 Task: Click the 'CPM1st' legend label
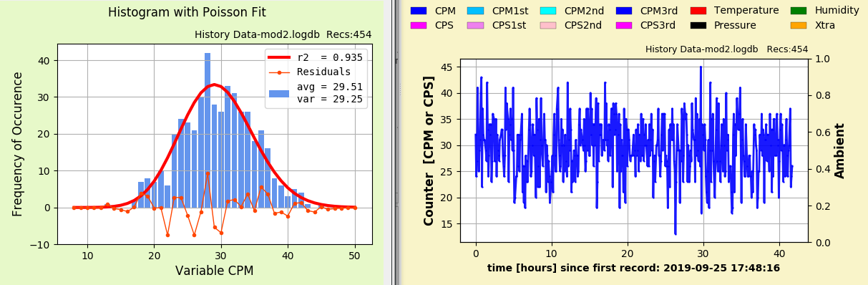pos(509,11)
